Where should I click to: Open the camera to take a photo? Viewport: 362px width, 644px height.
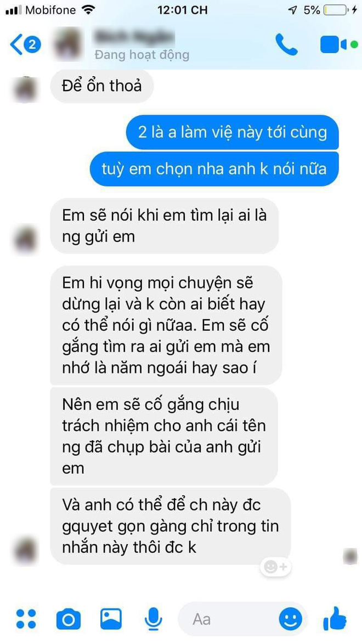click(x=68, y=619)
